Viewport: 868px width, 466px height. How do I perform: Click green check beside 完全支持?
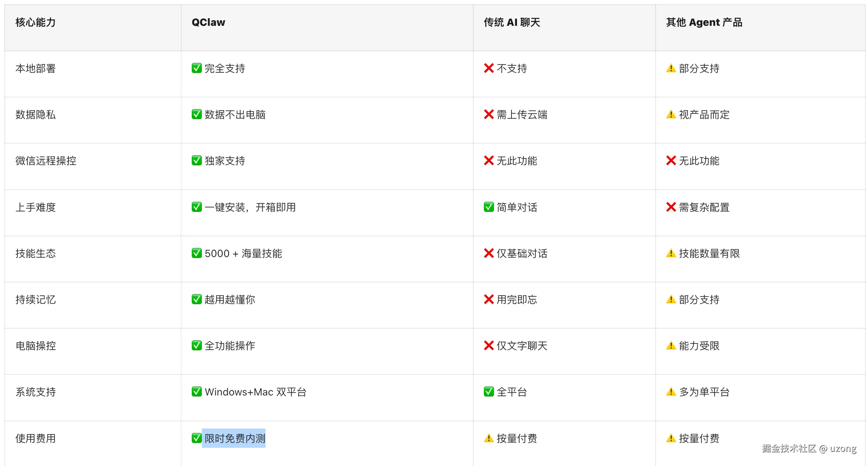click(196, 68)
